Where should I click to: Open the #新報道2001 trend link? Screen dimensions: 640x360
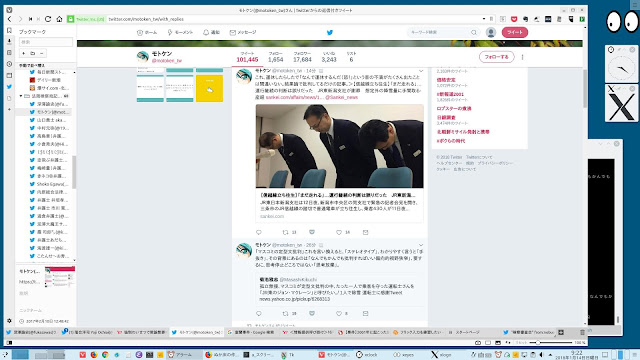pyautogui.click(x=450, y=94)
